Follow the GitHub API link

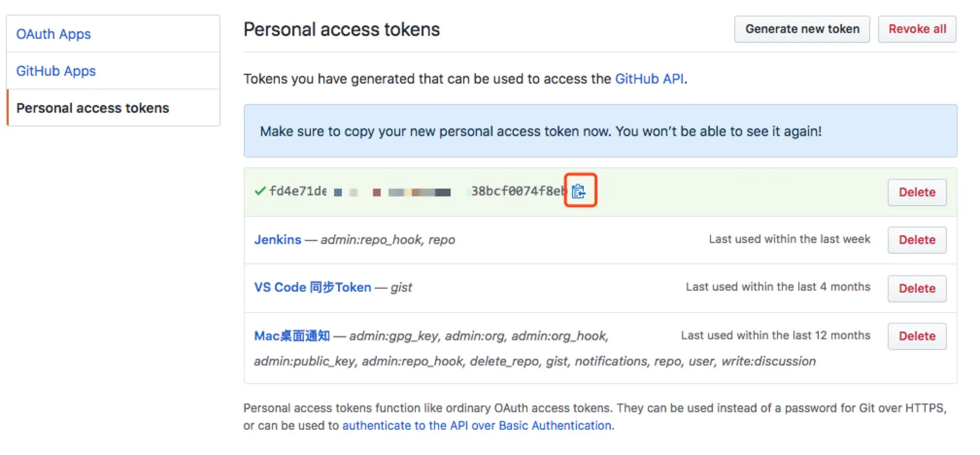tap(649, 78)
